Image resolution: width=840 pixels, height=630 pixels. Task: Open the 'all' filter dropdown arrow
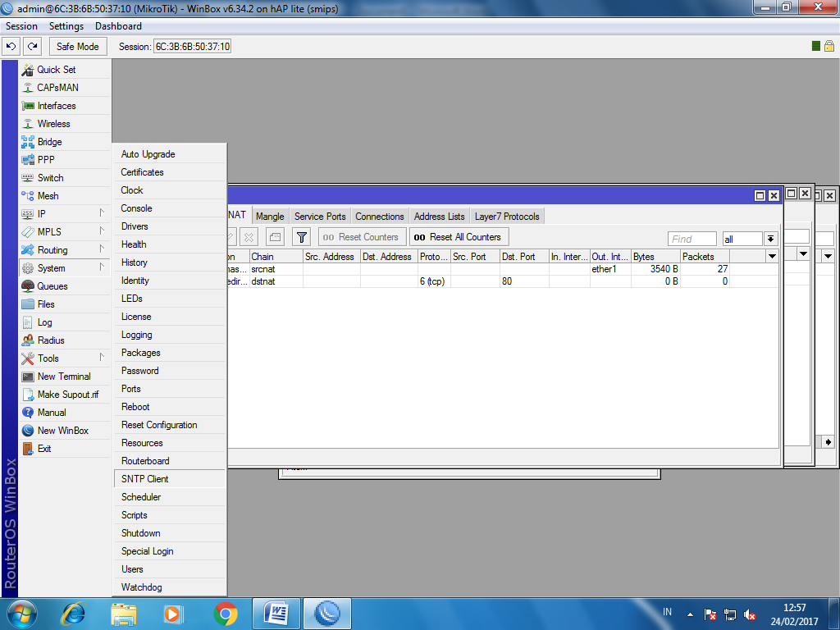[x=770, y=239]
